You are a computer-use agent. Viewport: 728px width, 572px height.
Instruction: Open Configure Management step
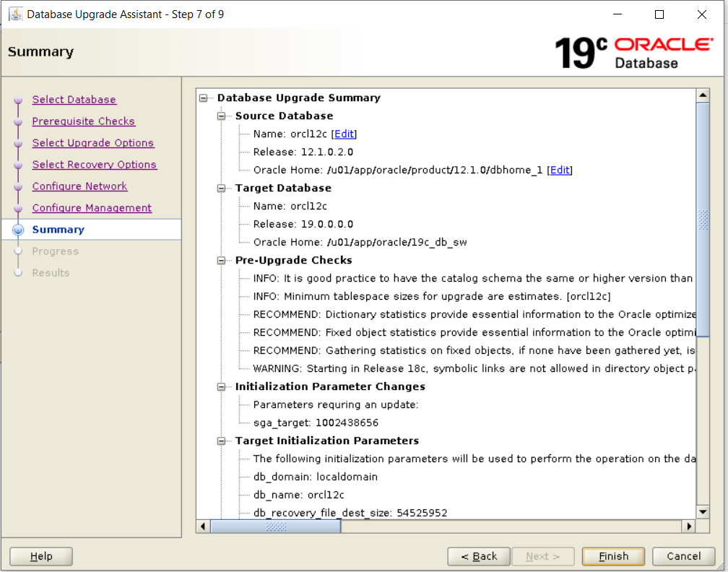[92, 208]
